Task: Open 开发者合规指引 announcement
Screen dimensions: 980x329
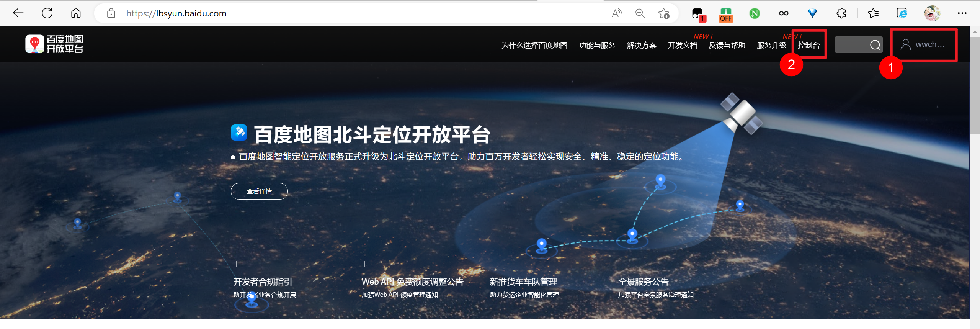Action: point(263,282)
